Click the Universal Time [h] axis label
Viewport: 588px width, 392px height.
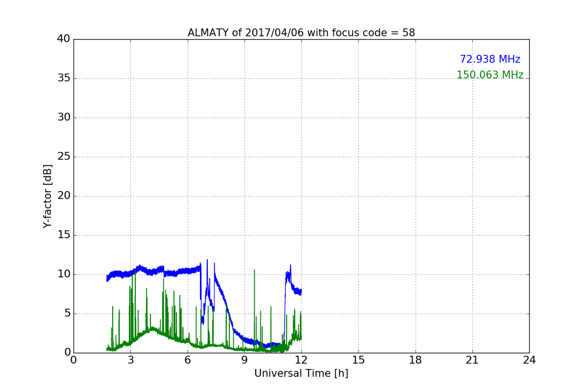pyautogui.click(x=301, y=373)
